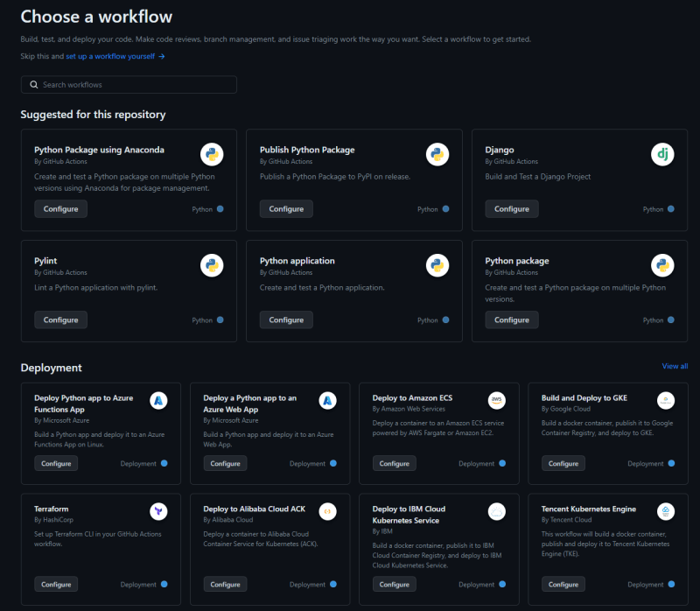Click the Suggested for this repository heading
Viewport: 700px width, 611px height.
tap(93, 115)
